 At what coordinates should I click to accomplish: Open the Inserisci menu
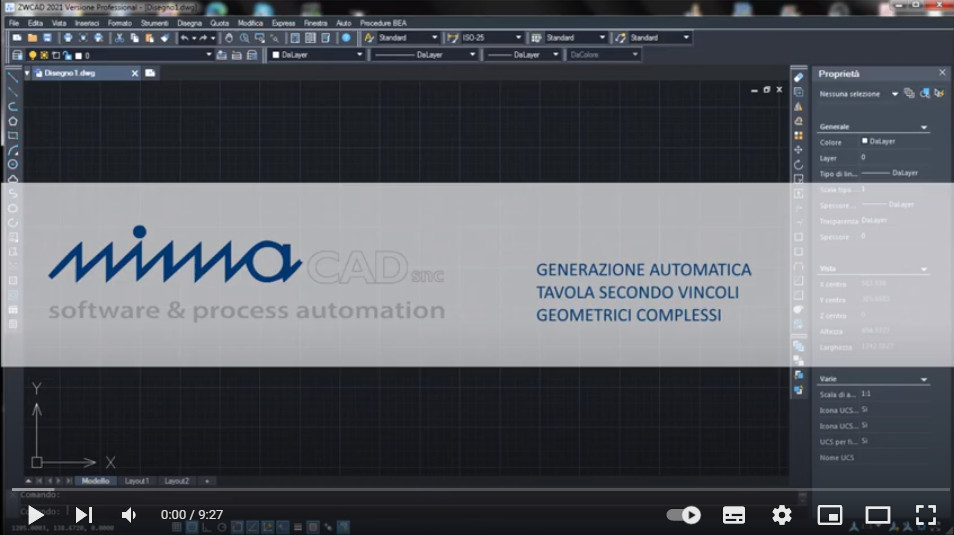tap(87, 23)
